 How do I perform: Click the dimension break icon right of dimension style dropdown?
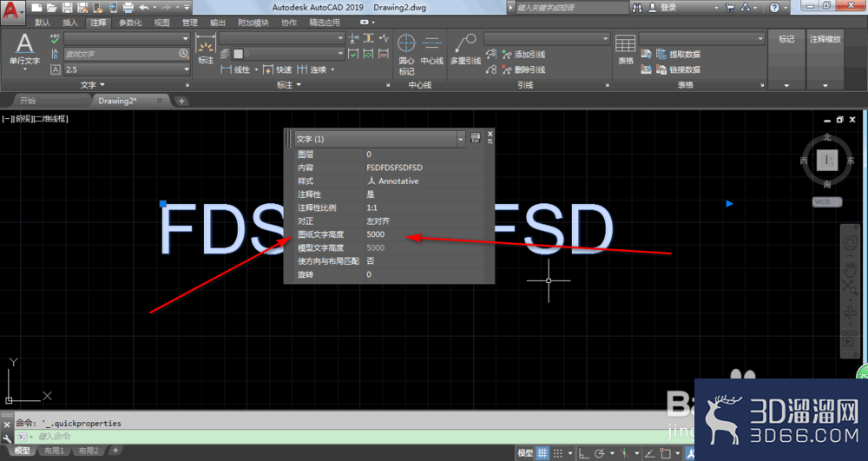(x=354, y=38)
